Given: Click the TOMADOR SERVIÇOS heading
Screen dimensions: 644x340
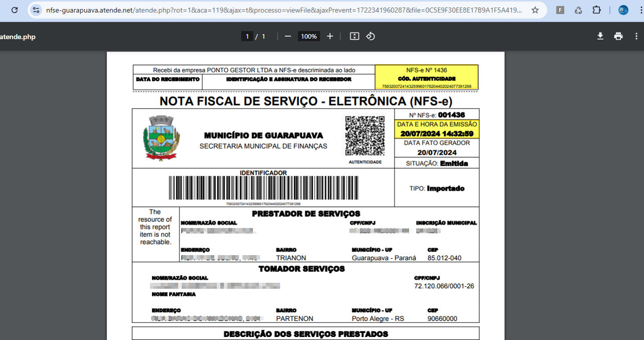Looking at the screenshot, I should [x=302, y=269].
